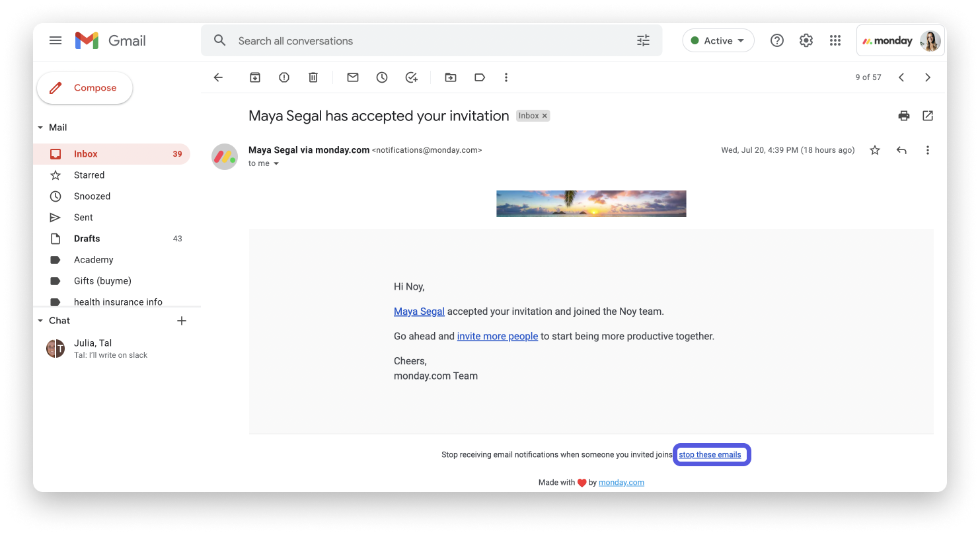Open the Active status dropdown
Viewport: 980px width, 535px height.
[718, 41]
